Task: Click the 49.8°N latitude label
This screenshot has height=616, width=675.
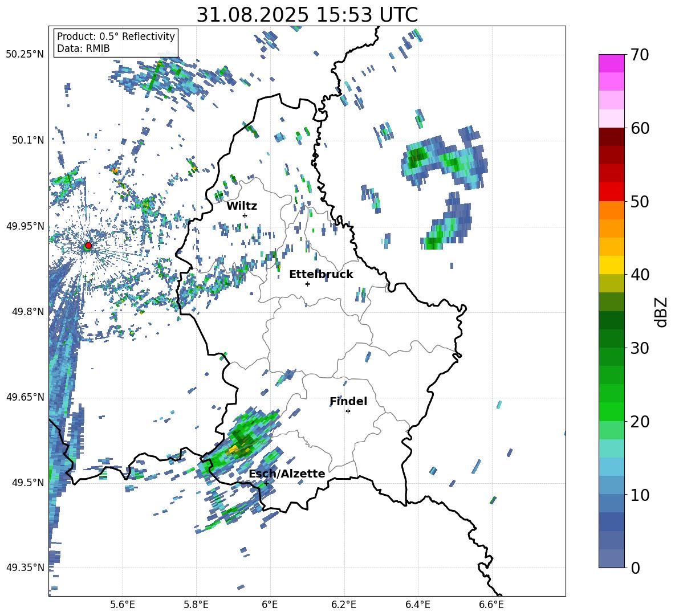Action: click(x=27, y=312)
